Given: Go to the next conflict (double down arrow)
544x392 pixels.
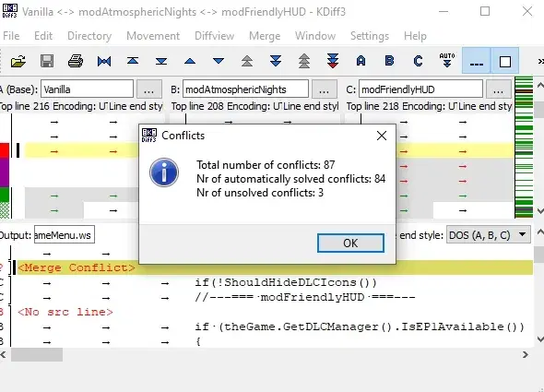Looking at the screenshot, I should (276, 61).
